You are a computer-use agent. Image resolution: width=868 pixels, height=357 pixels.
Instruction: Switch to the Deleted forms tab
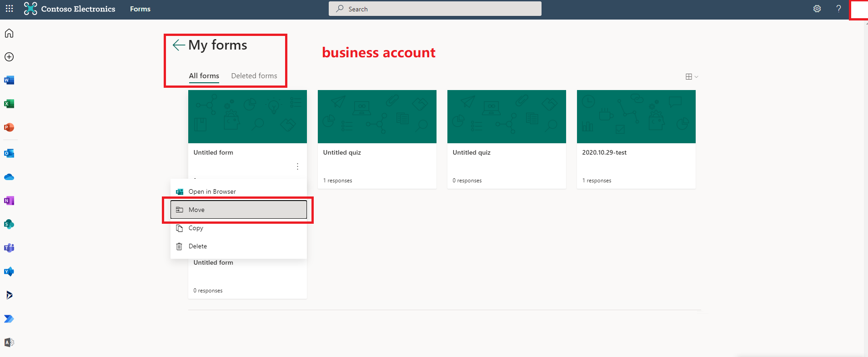pyautogui.click(x=254, y=76)
